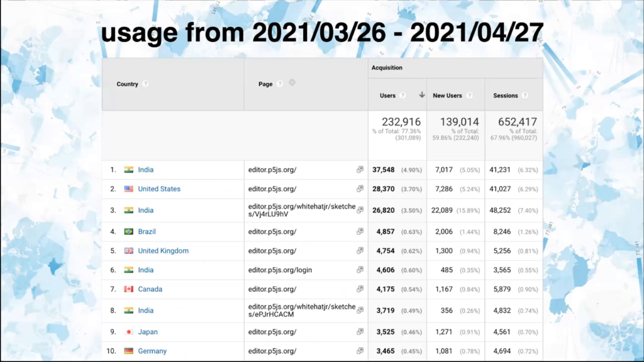644x362 pixels.
Task: Select the 232,916 total users value
Action: point(401,122)
